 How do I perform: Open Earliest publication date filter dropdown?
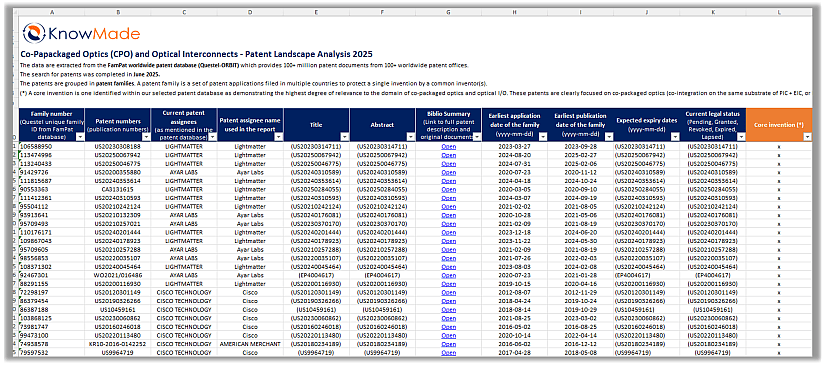(609, 137)
